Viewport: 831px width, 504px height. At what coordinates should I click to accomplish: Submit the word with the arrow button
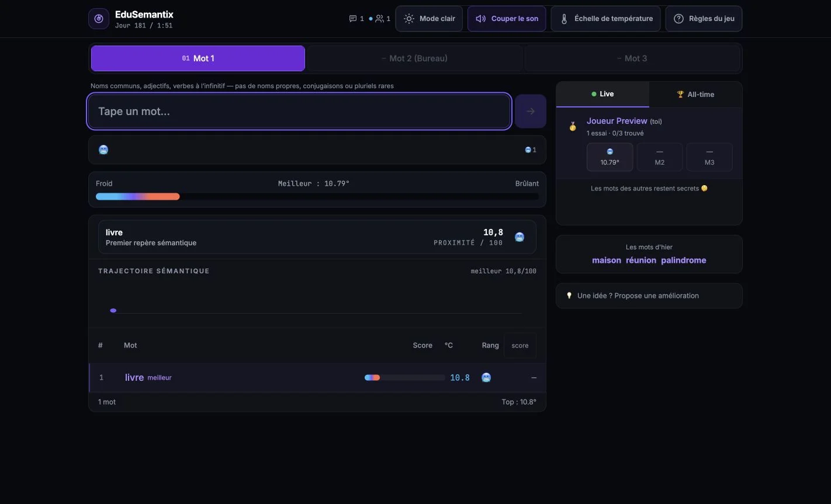pos(531,111)
